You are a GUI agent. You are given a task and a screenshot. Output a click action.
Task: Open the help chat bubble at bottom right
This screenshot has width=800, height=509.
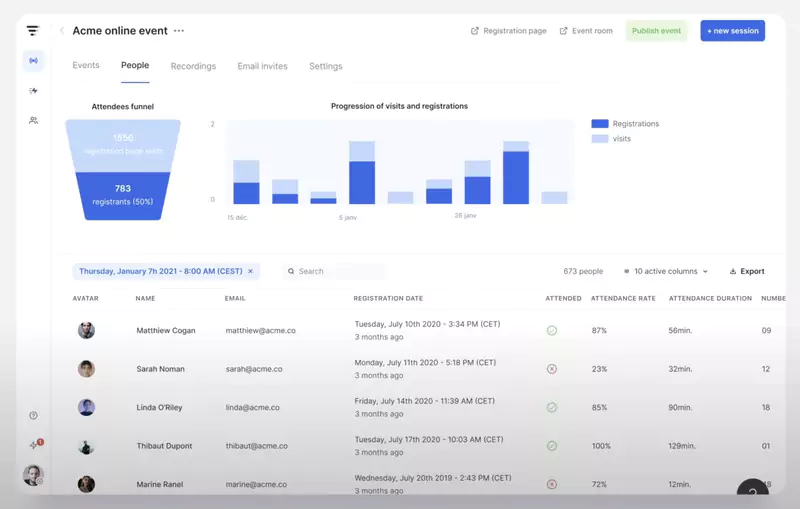(753, 487)
